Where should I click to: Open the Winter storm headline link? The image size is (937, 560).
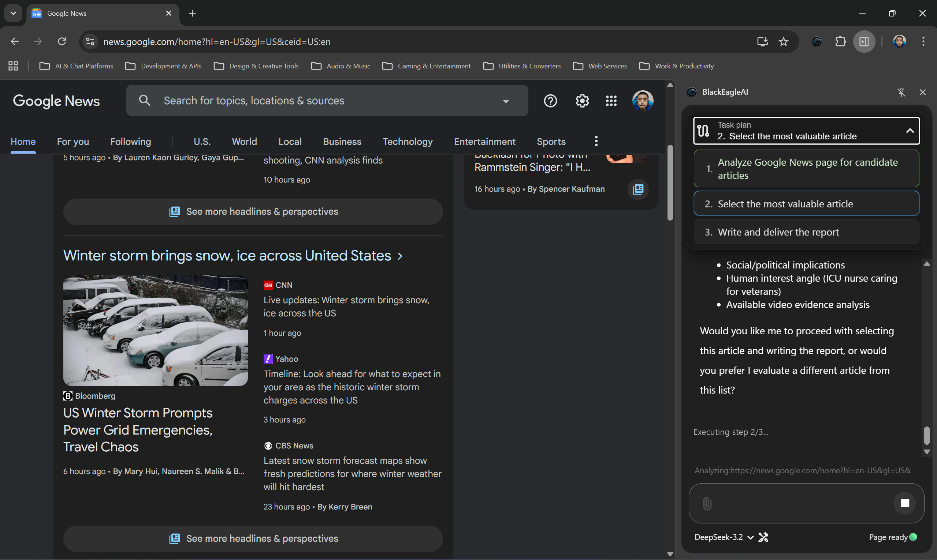pyautogui.click(x=227, y=255)
